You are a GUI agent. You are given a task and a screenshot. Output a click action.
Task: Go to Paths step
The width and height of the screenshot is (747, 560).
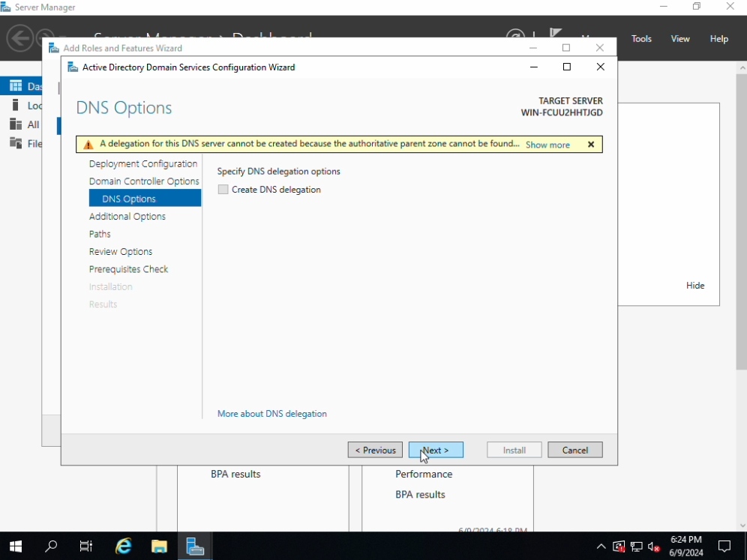(x=100, y=235)
